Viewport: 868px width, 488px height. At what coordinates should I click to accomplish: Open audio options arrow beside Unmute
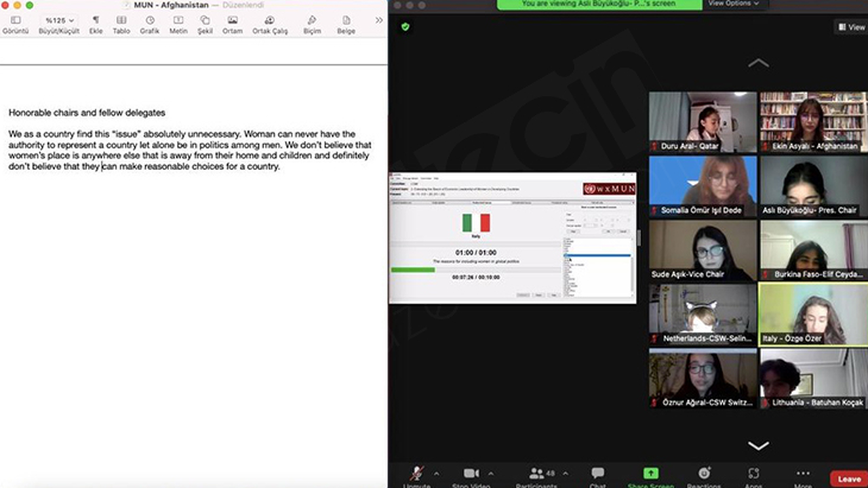[436, 473]
